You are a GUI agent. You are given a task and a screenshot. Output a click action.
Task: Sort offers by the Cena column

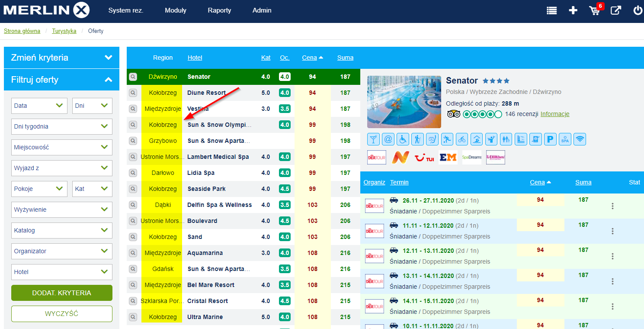309,57
